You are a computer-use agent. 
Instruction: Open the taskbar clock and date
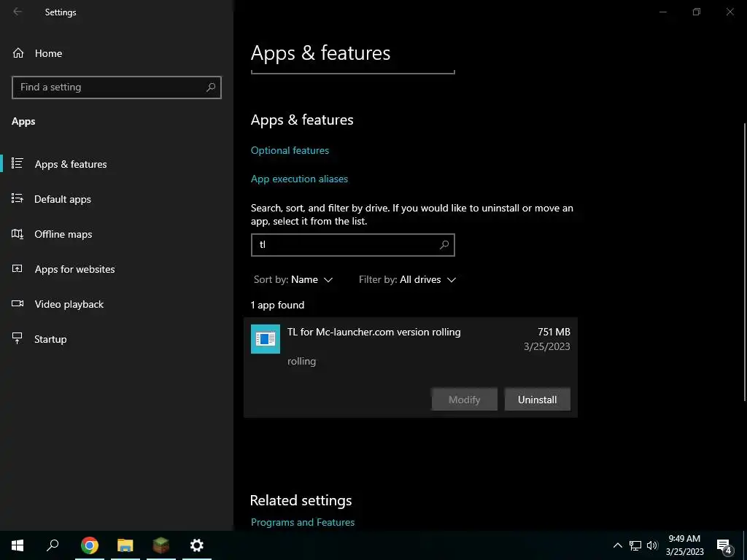coord(684,545)
